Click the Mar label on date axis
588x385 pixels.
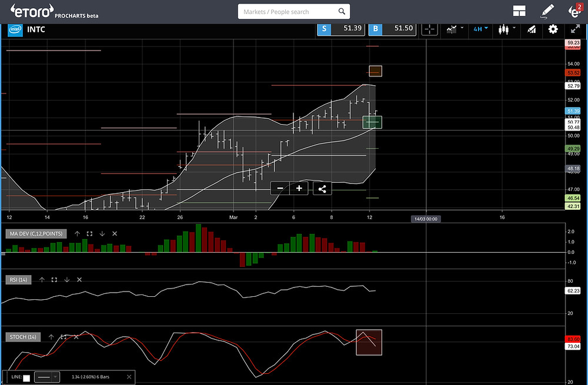(x=233, y=217)
